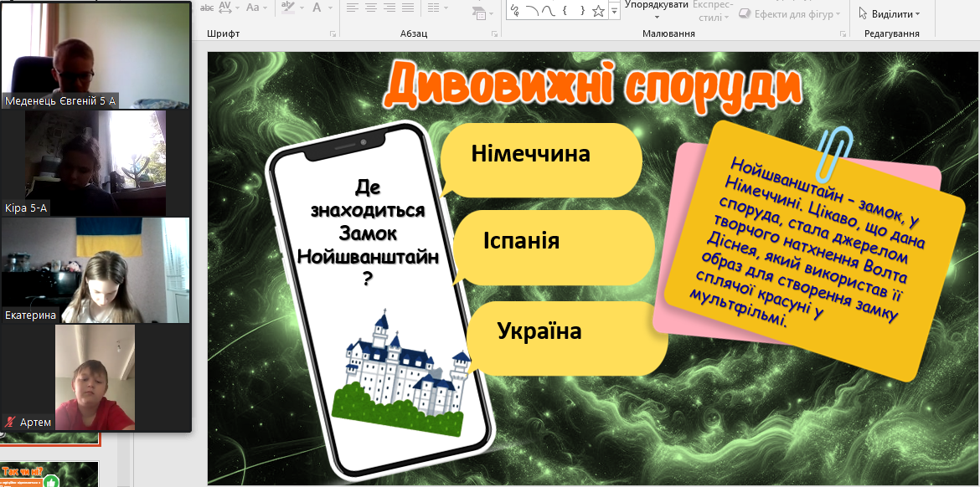
Task: Choose the Україна answer bubble
Action: (567, 338)
